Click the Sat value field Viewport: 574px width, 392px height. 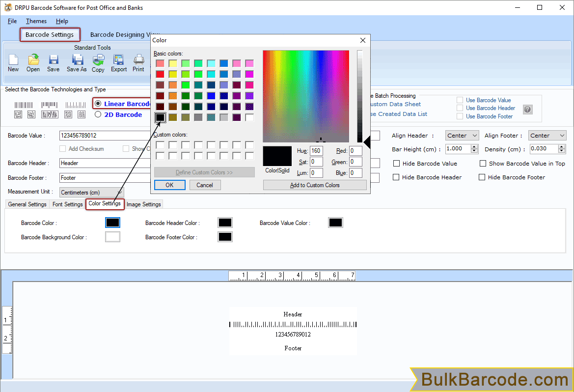tap(316, 162)
